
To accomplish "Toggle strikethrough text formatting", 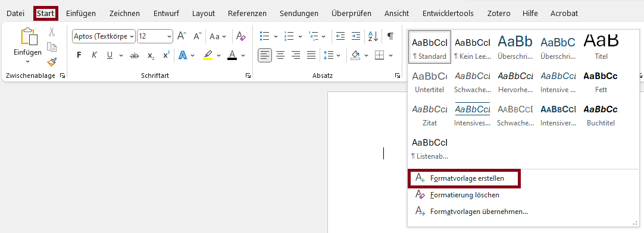I will pos(135,55).
